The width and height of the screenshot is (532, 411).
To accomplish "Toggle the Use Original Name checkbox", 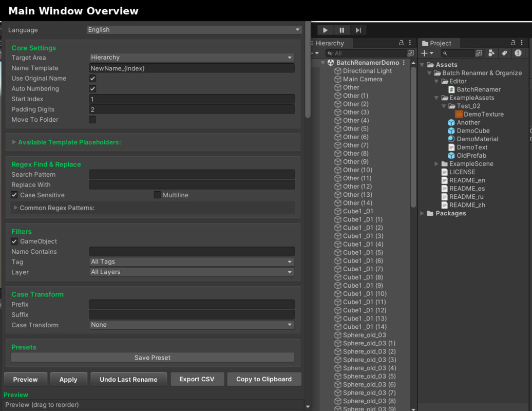I will click(92, 79).
